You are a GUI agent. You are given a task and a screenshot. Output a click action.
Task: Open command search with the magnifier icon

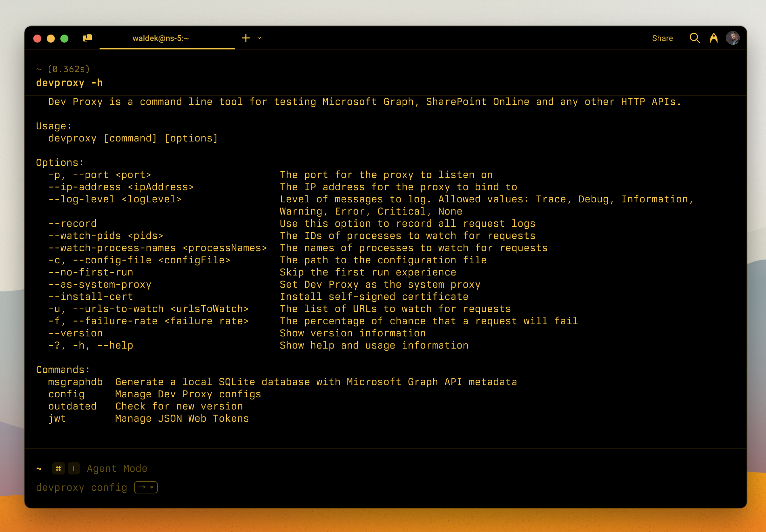pyautogui.click(x=695, y=38)
